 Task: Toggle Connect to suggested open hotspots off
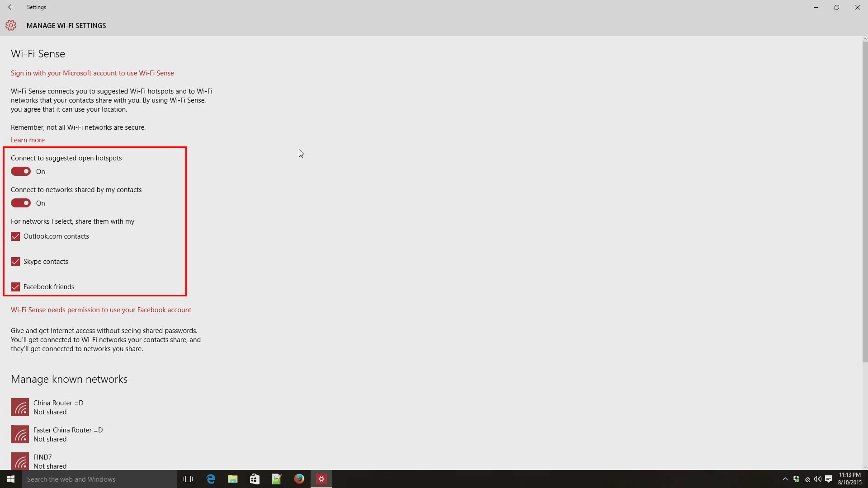[x=21, y=172]
